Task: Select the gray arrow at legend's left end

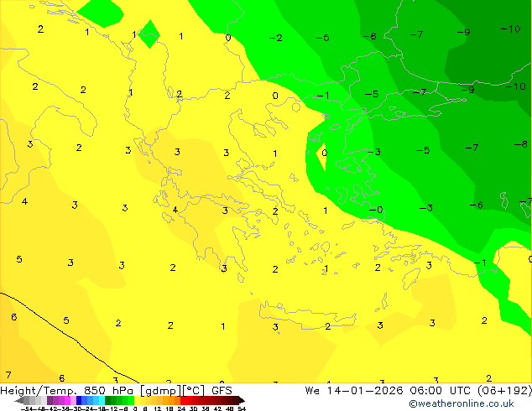Action: [19, 400]
